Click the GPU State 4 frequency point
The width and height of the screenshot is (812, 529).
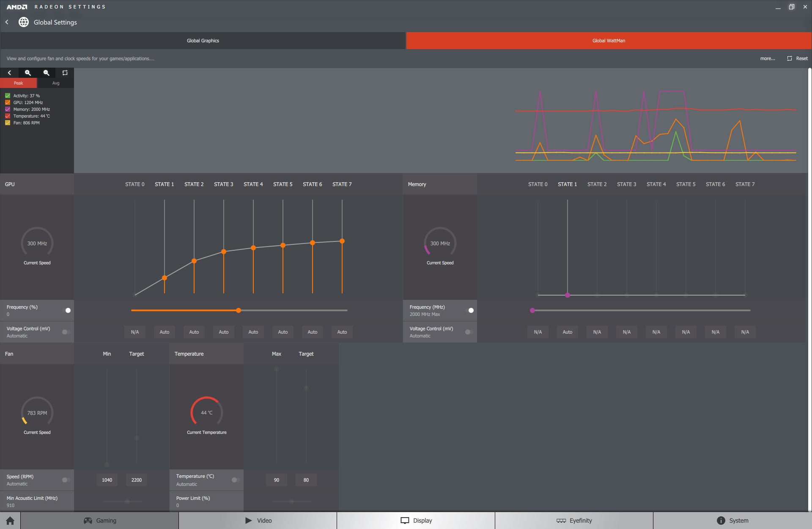pyautogui.click(x=253, y=248)
